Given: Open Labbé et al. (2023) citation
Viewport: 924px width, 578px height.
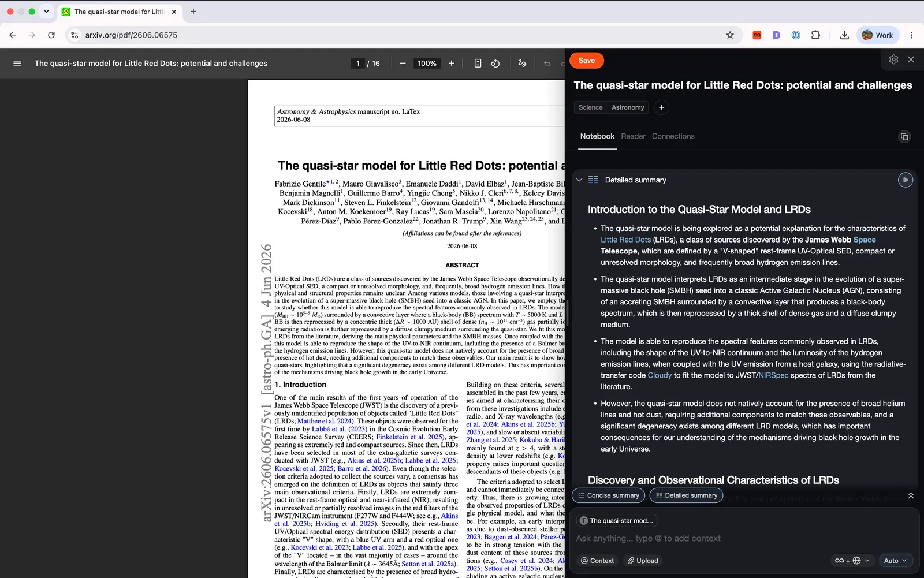Looking at the screenshot, I should (339, 429).
